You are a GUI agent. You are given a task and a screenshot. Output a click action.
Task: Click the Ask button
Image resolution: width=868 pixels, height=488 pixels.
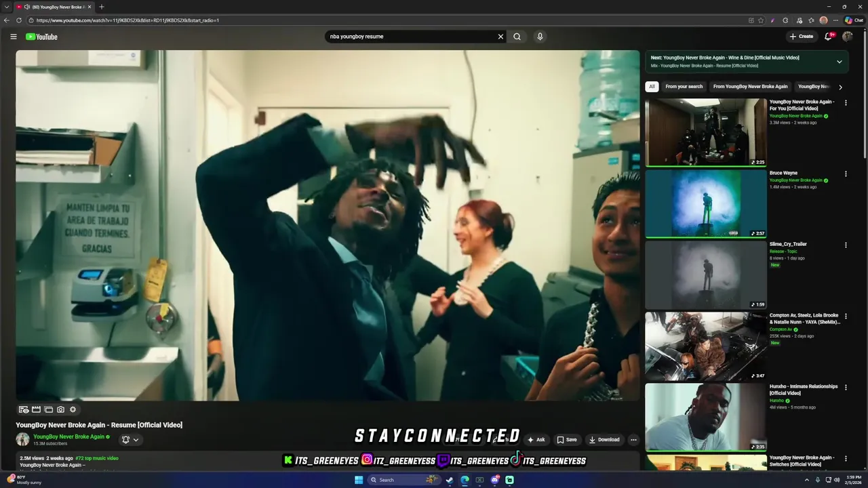click(x=536, y=439)
